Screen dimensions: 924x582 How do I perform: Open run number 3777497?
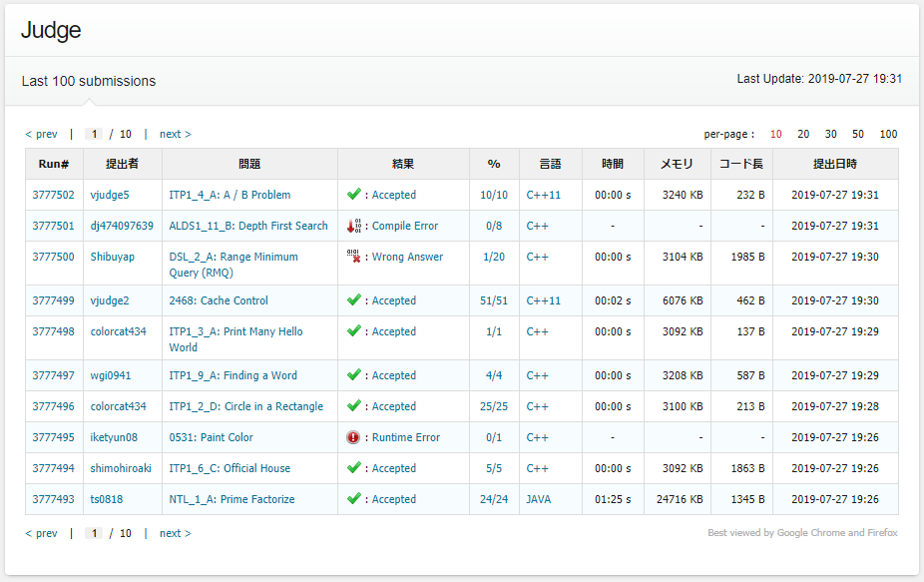click(x=54, y=375)
